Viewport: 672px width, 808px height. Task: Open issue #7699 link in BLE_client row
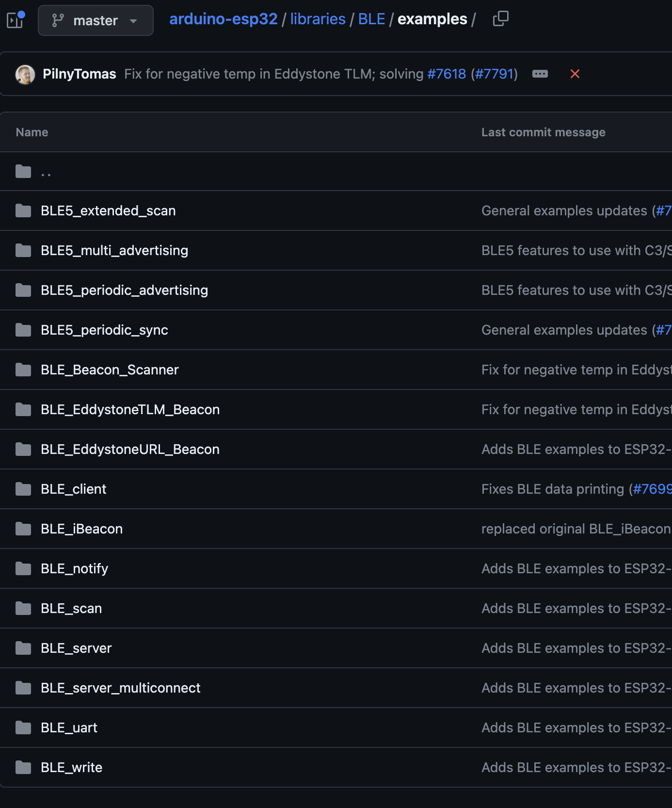652,489
